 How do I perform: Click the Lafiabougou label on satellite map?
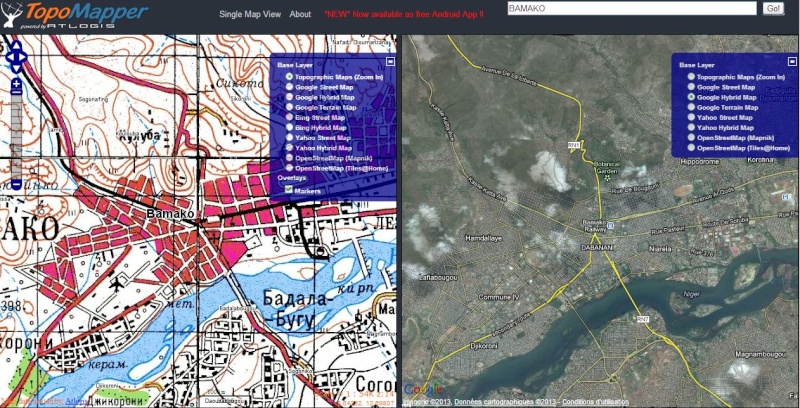pos(438,277)
